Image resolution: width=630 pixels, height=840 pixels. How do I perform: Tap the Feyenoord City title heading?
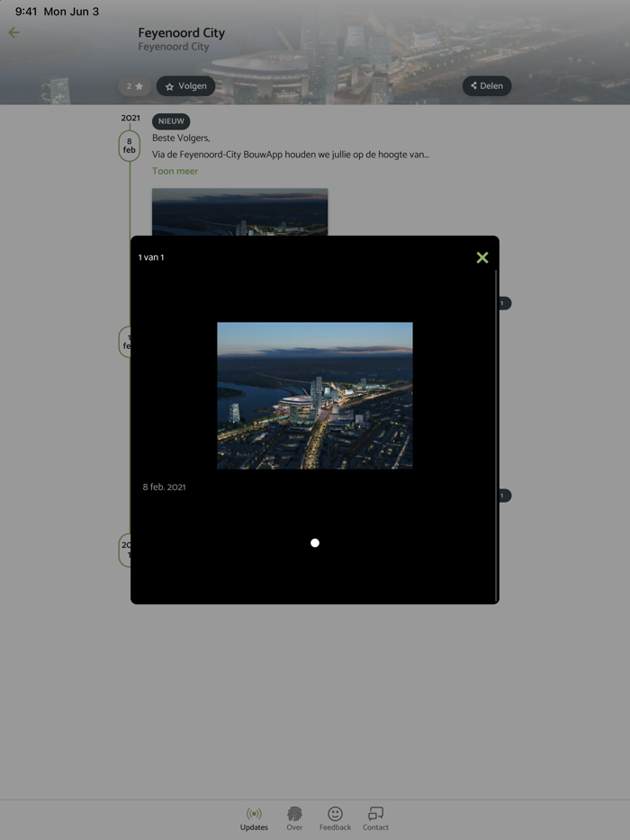point(181,32)
